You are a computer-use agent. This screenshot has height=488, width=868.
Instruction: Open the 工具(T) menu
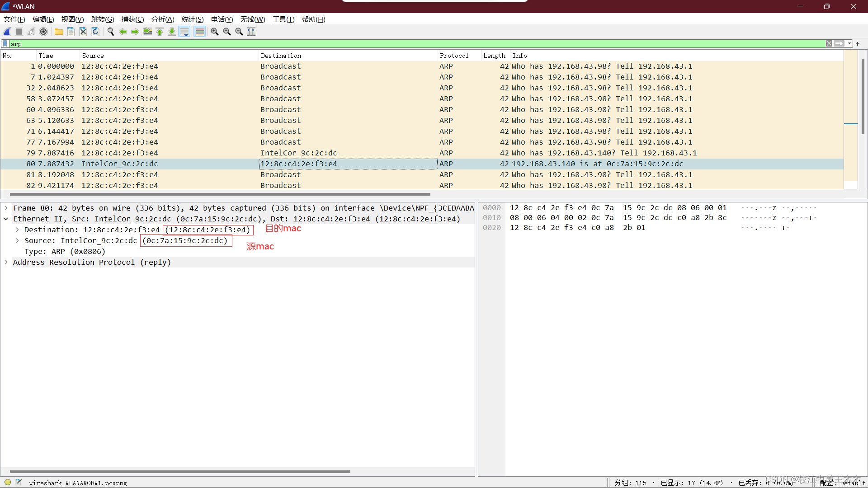[x=283, y=19]
